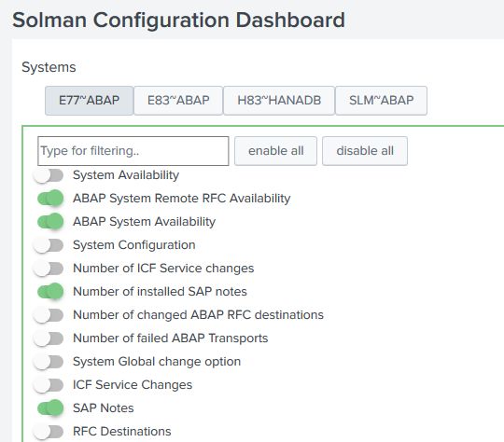This screenshot has height=442, width=504.
Task: Disable the SAP Notes toggle
Action: [x=50, y=408]
